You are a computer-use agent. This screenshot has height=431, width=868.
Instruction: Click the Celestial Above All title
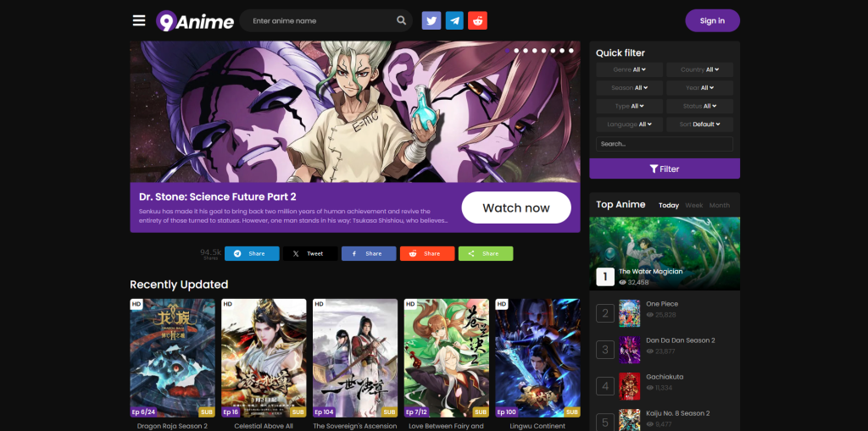(x=264, y=426)
